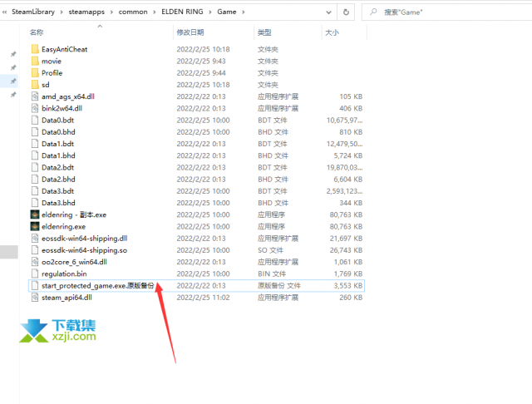Click the search magnifier icon
Viewport: 532px width, 404px height.
373,12
